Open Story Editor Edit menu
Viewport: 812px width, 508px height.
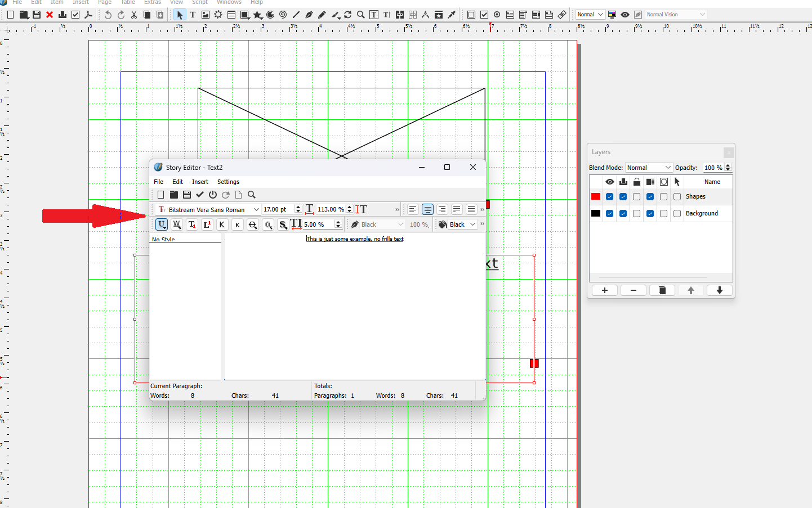177,182
